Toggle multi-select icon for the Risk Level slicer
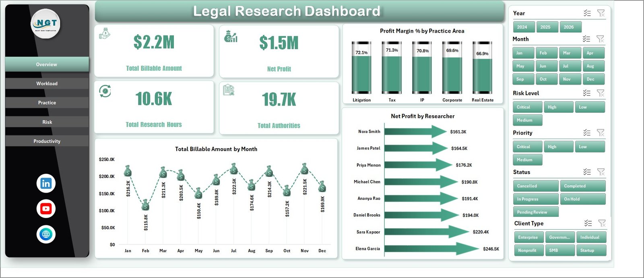Image resolution: width=644 pixels, height=278 pixels. tap(587, 93)
